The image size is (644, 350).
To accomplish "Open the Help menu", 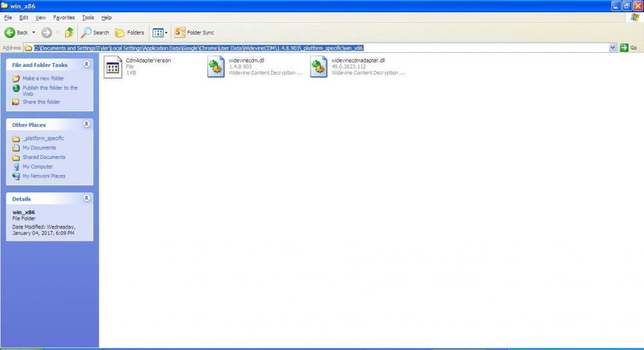I will click(106, 17).
